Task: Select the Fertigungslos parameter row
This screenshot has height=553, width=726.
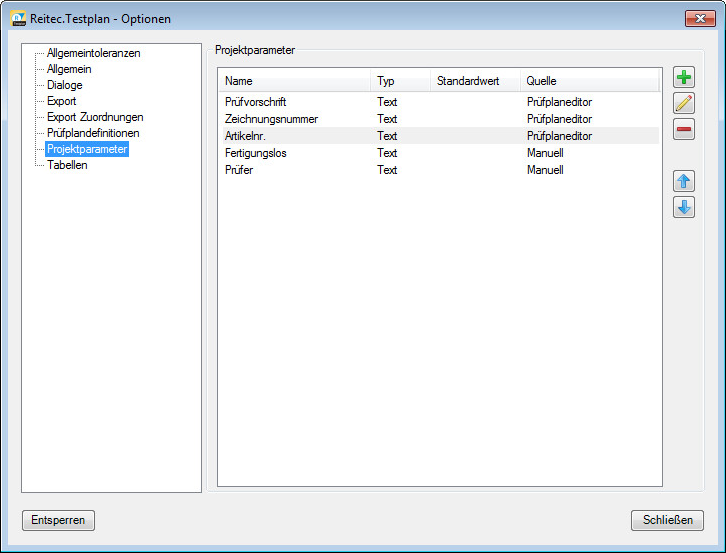Action: [x=256, y=153]
